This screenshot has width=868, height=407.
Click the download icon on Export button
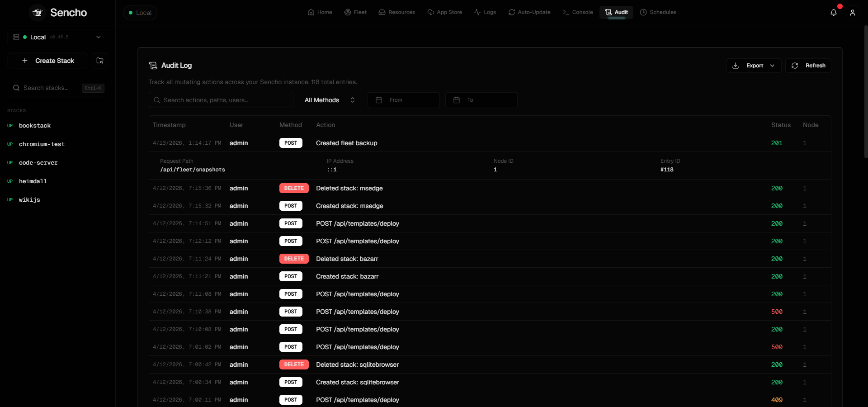736,66
